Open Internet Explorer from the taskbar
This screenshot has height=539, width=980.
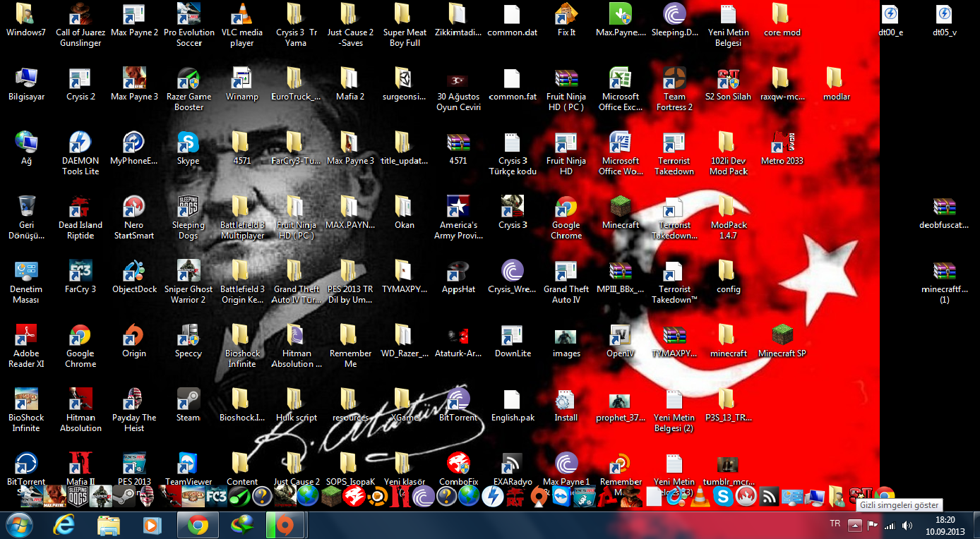[65, 524]
